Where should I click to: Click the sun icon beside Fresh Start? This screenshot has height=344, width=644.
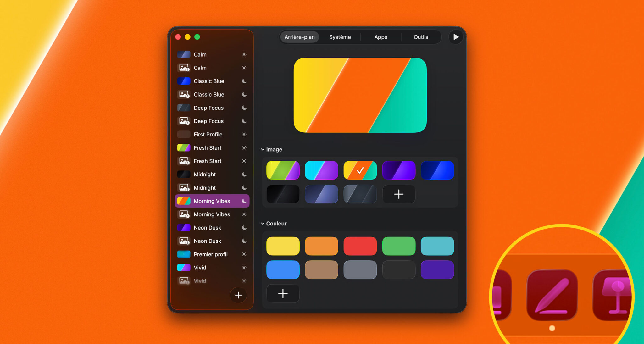click(244, 147)
